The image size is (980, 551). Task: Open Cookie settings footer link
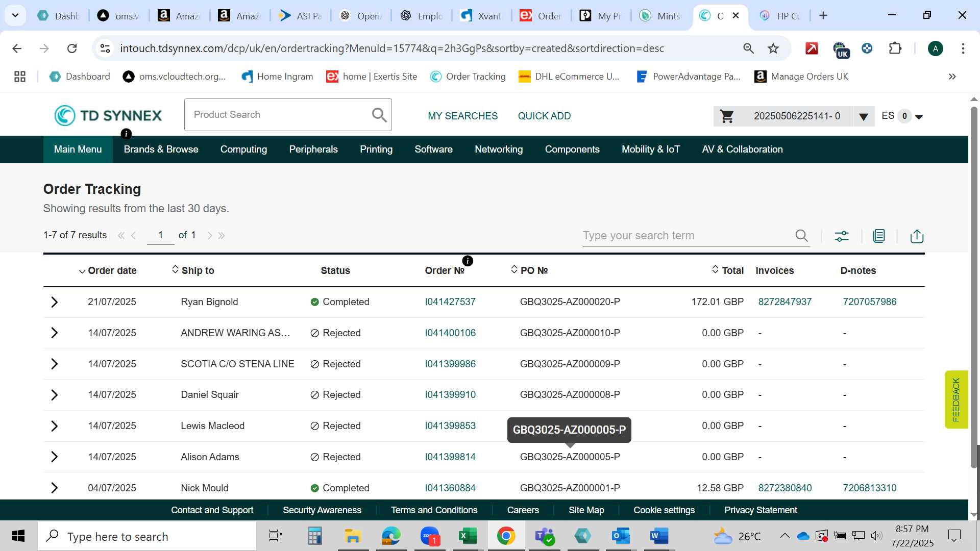point(664,510)
